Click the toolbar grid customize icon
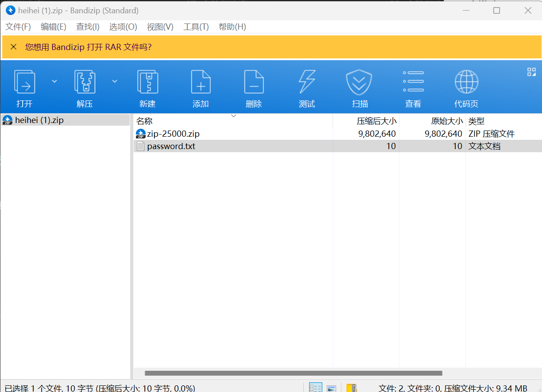This screenshot has height=392, width=542. [x=531, y=72]
